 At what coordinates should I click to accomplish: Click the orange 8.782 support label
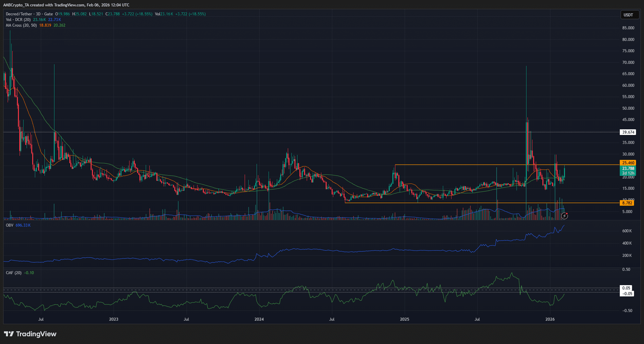627,203
